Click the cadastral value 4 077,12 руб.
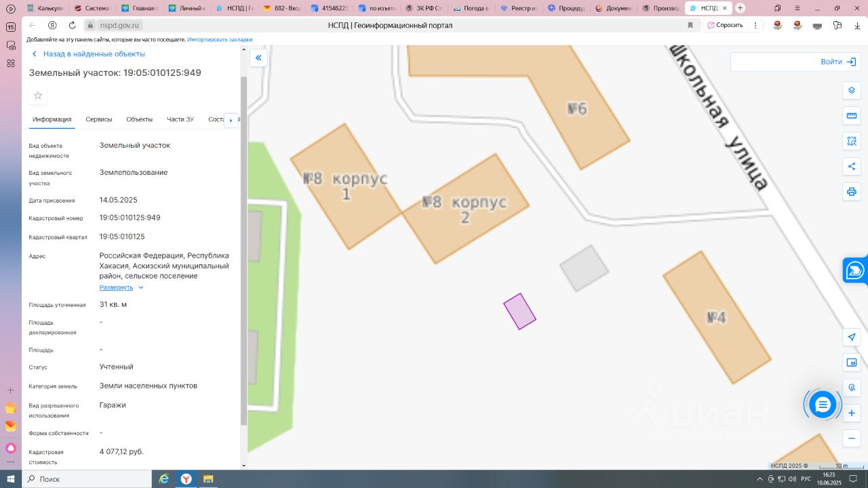This screenshot has width=868, height=488. click(121, 451)
